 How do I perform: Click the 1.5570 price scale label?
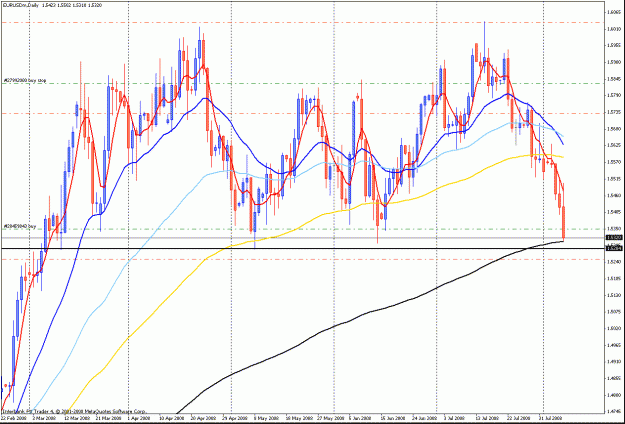click(614, 162)
